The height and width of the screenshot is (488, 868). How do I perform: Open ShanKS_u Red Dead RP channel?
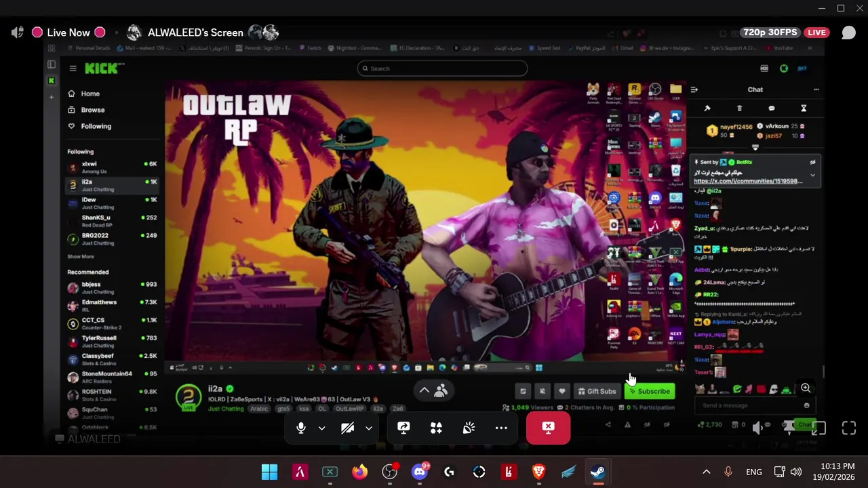(x=113, y=221)
